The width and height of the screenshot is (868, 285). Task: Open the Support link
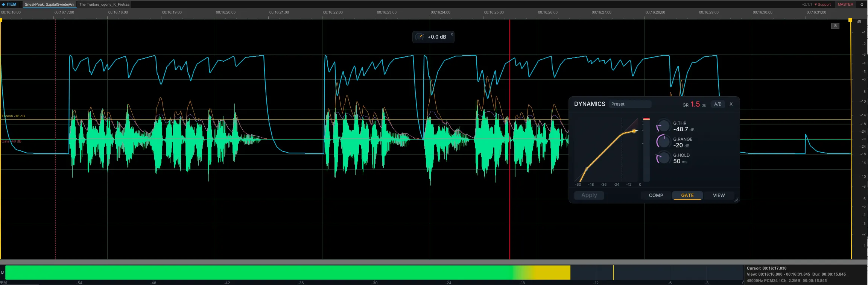[822, 5]
